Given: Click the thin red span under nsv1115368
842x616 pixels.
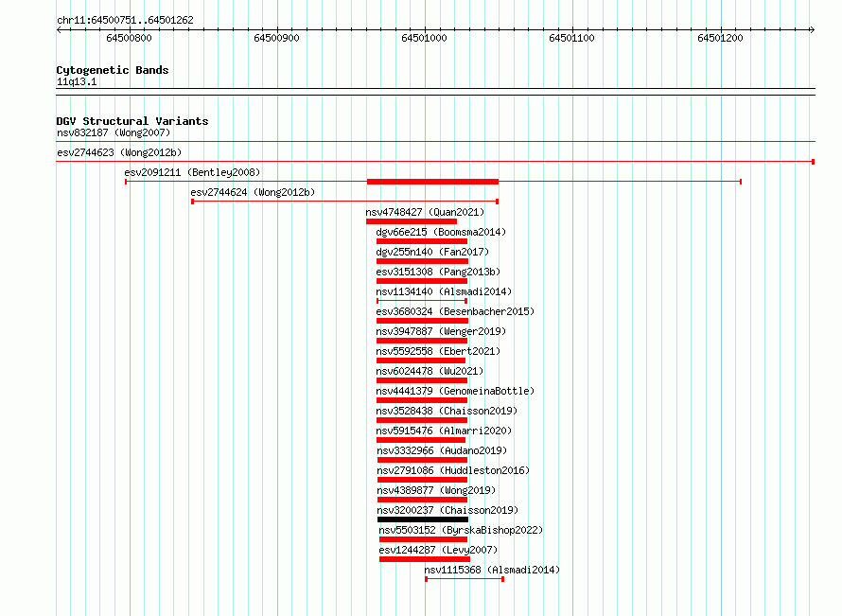Looking at the screenshot, I should coord(465,579).
